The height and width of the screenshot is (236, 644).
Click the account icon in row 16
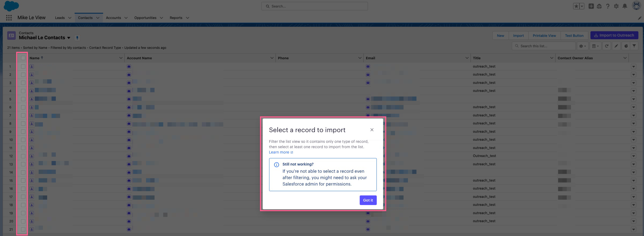(x=129, y=189)
